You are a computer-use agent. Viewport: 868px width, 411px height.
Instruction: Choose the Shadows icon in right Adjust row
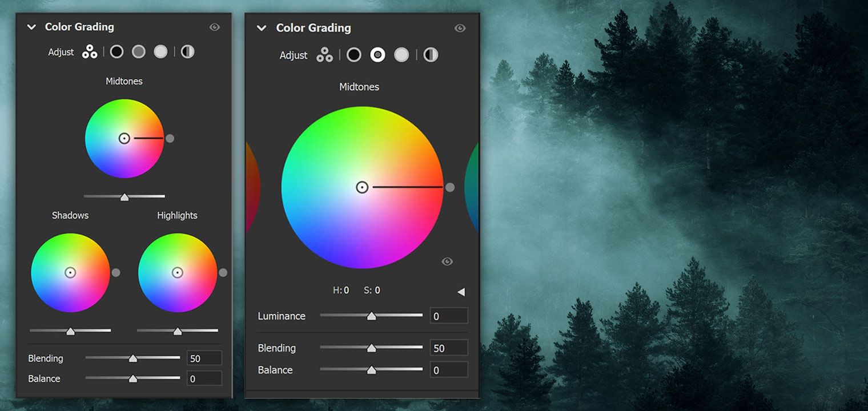tap(354, 55)
